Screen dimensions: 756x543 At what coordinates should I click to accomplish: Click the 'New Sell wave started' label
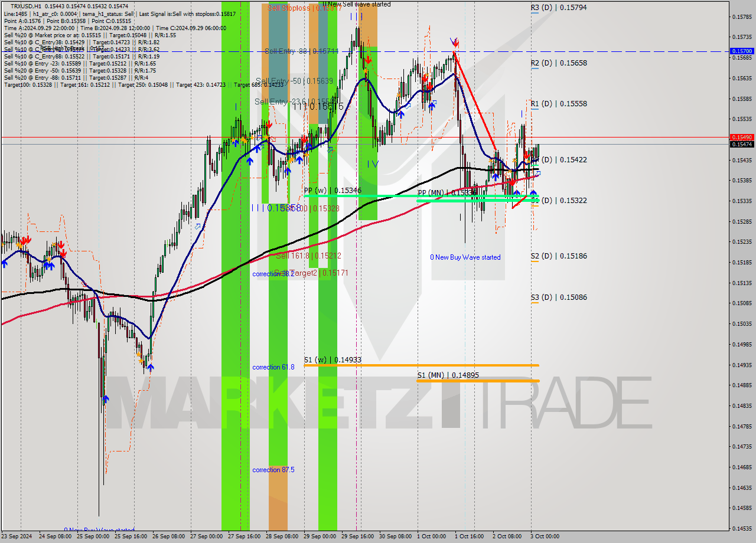click(357, 4)
